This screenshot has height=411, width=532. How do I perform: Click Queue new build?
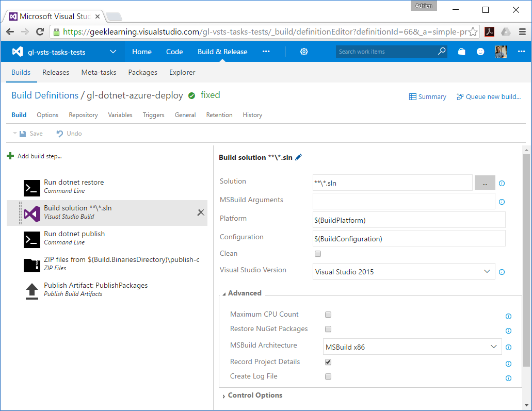point(489,96)
